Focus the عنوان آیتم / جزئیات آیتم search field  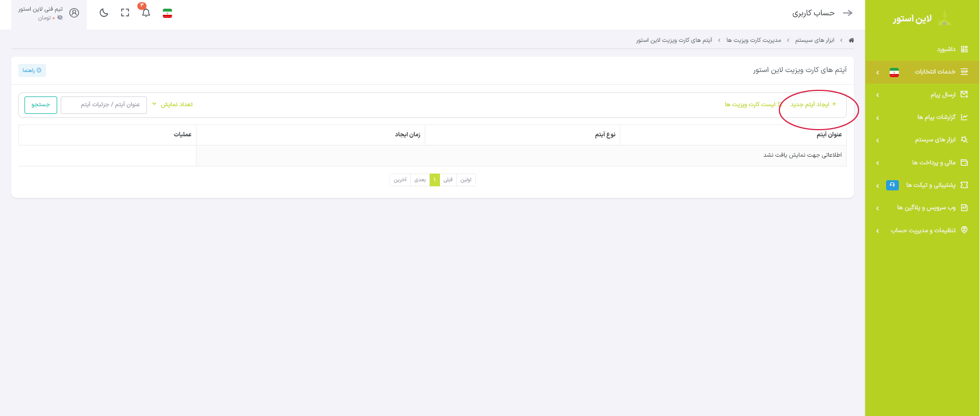104,105
